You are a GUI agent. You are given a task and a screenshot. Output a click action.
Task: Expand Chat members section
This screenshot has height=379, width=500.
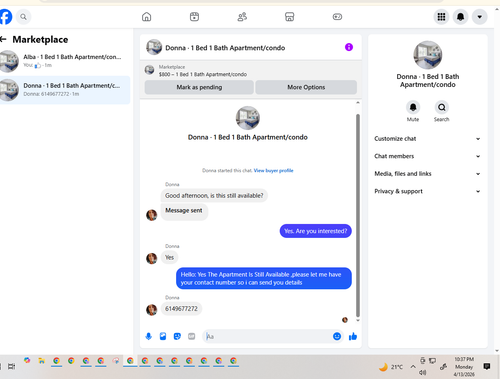tap(427, 156)
